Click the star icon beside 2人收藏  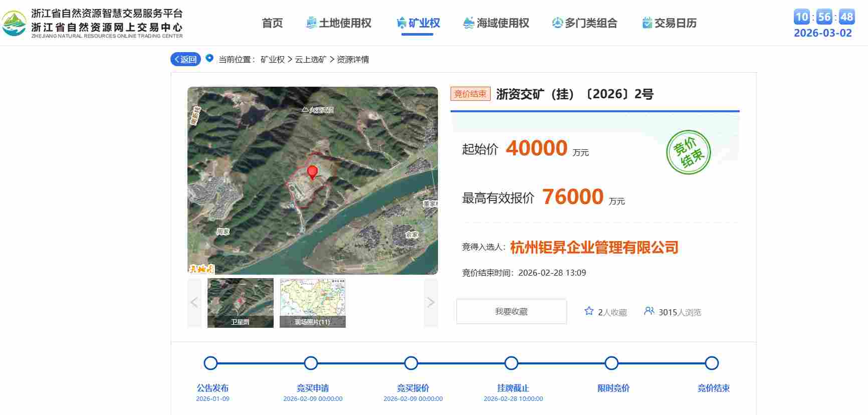pos(589,311)
